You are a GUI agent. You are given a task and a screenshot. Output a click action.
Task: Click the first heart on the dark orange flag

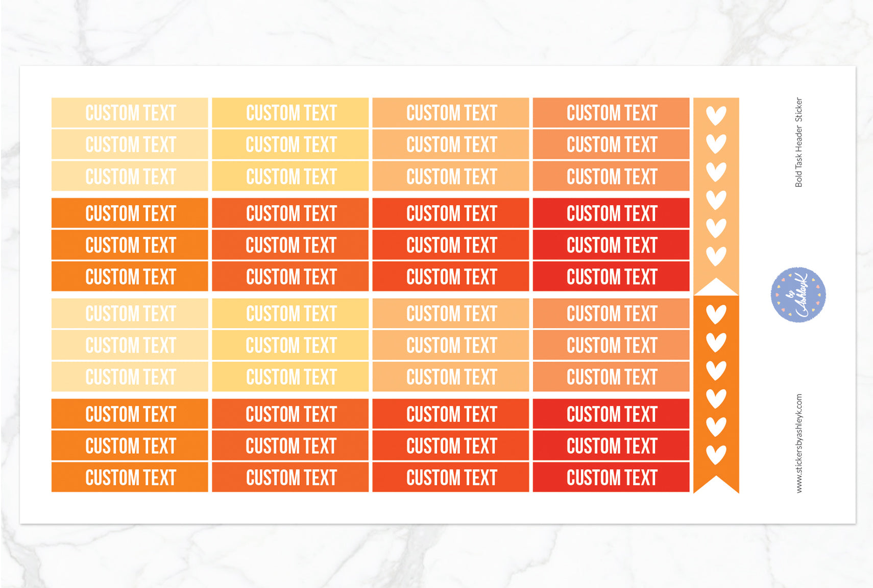pyautogui.click(x=716, y=314)
